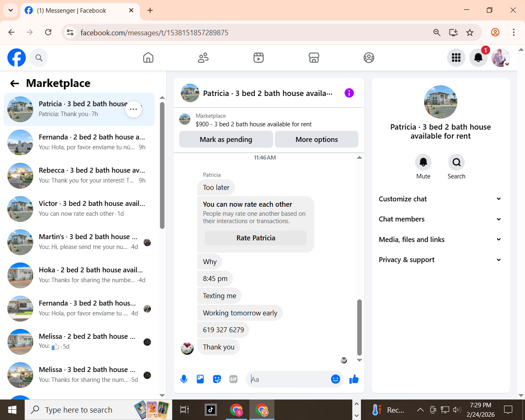Search in conversation magnifier icon

pyautogui.click(x=457, y=162)
